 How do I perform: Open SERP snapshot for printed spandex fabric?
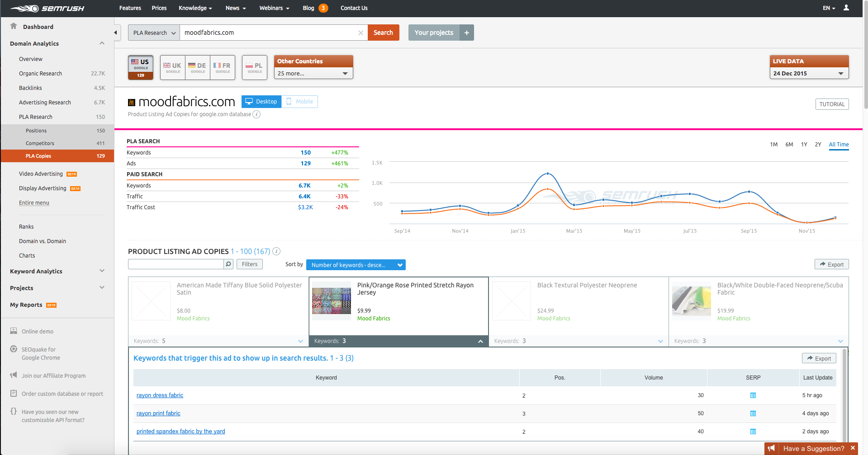coord(753,432)
